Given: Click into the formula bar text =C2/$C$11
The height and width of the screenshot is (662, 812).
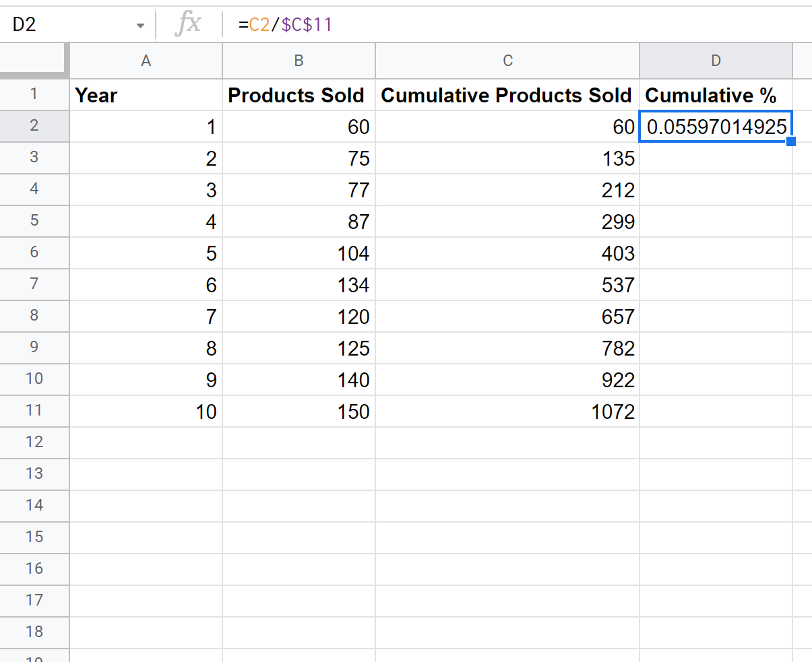Looking at the screenshot, I should (285, 25).
